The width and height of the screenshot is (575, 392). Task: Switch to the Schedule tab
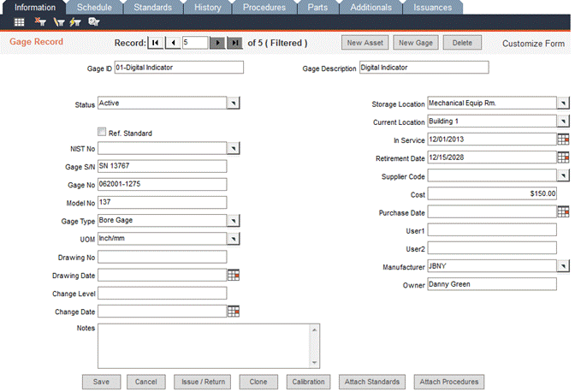(x=93, y=7)
